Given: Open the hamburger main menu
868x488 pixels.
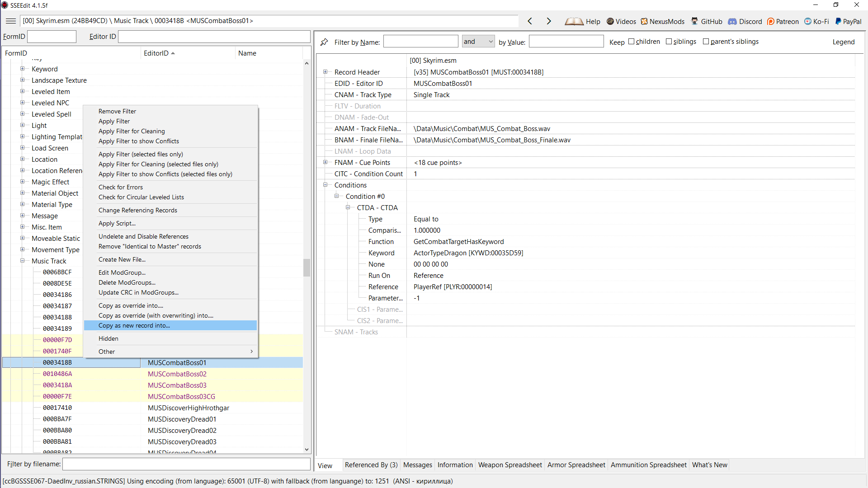Looking at the screenshot, I should coord(11,21).
